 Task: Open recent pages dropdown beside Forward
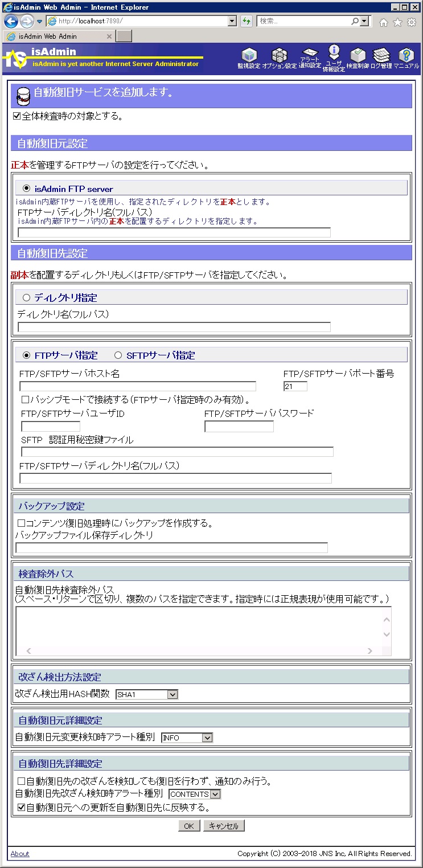coord(39,22)
